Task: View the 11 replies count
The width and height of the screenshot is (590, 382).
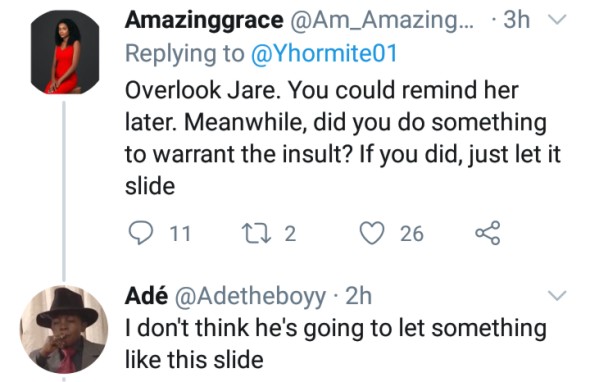Action: click(x=181, y=234)
